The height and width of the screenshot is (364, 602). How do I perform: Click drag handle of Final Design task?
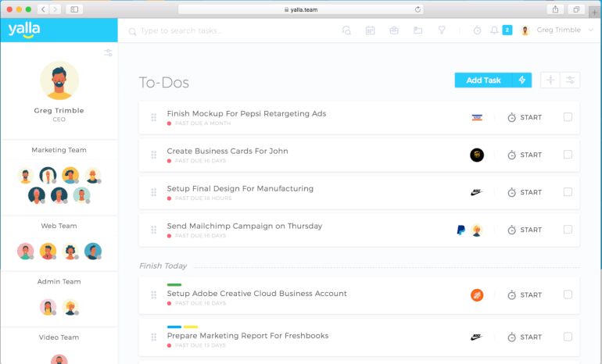(x=153, y=192)
